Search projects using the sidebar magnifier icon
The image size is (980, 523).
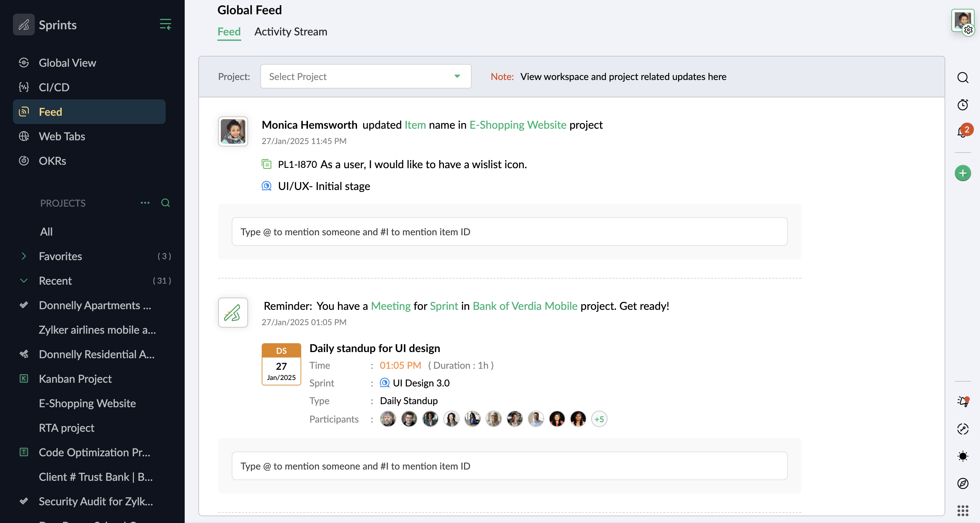click(x=165, y=203)
